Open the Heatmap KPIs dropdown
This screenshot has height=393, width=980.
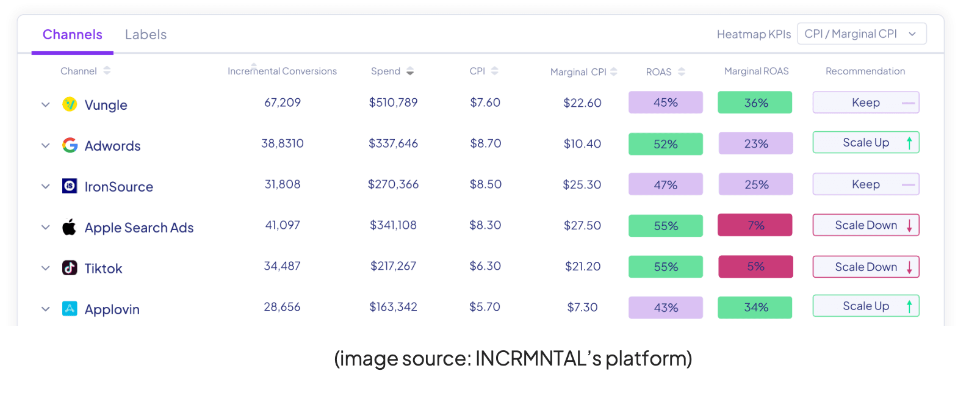point(861,34)
